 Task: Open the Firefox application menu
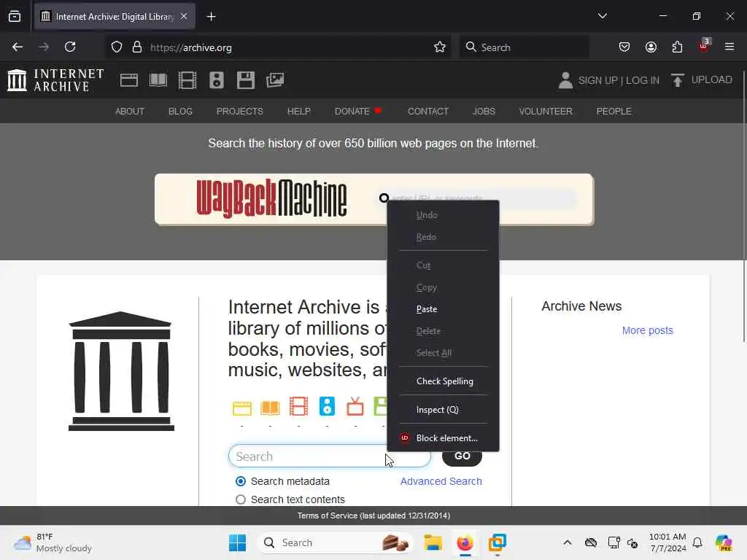click(729, 47)
